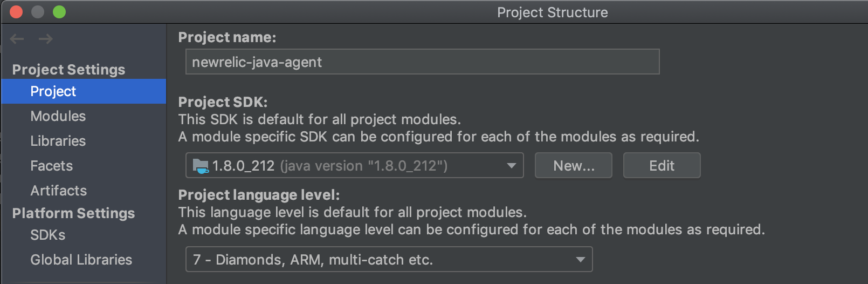
Task: Show the Artifacts settings
Action: [59, 191]
